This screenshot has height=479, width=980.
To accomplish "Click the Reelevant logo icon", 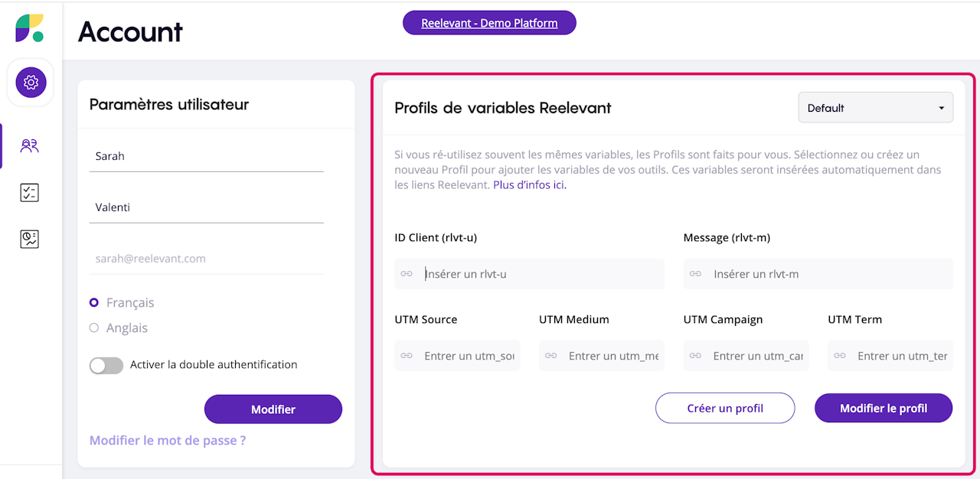I will (30, 28).
